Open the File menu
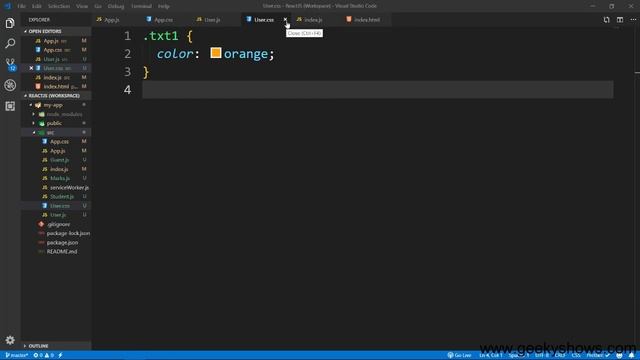This screenshot has height=360, width=640. [22, 6]
